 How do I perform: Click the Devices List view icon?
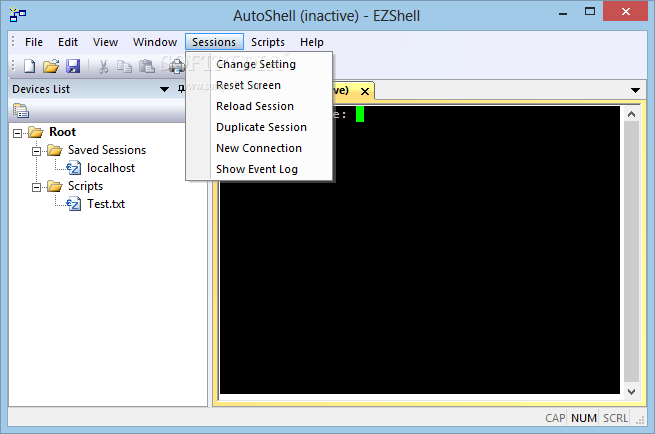coord(21,111)
